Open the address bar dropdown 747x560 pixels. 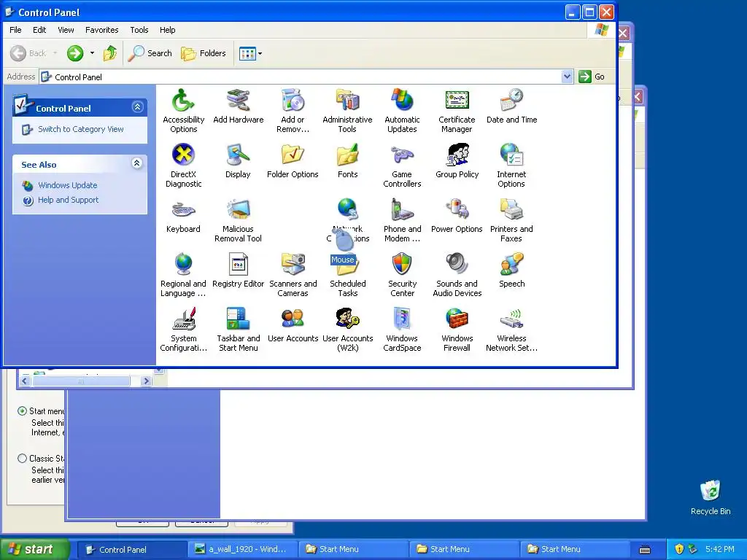pyautogui.click(x=567, y=76)
